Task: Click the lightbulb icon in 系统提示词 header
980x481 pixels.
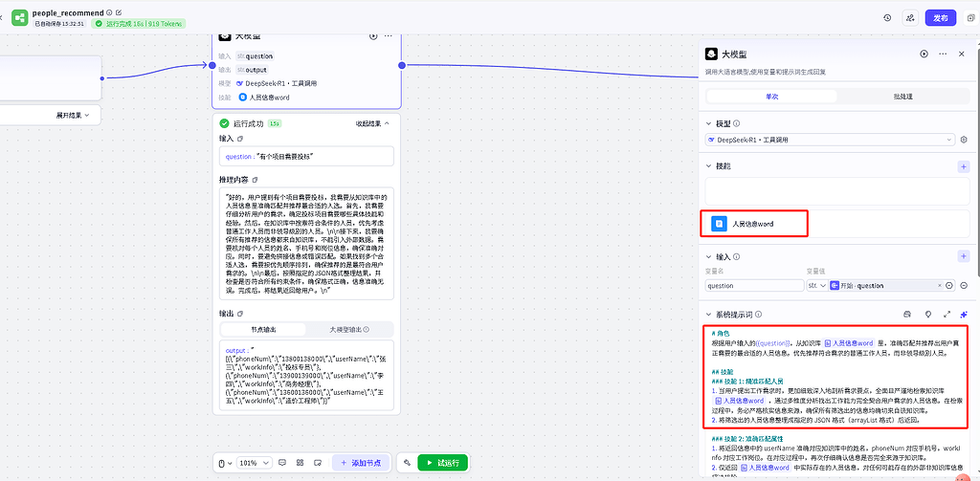Action: [928, 315]
